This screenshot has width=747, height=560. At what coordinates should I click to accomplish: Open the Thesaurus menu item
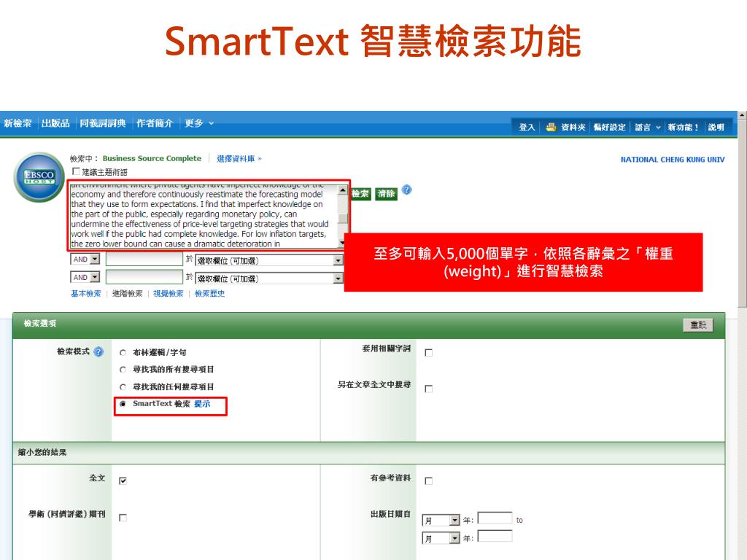[103, 123]
